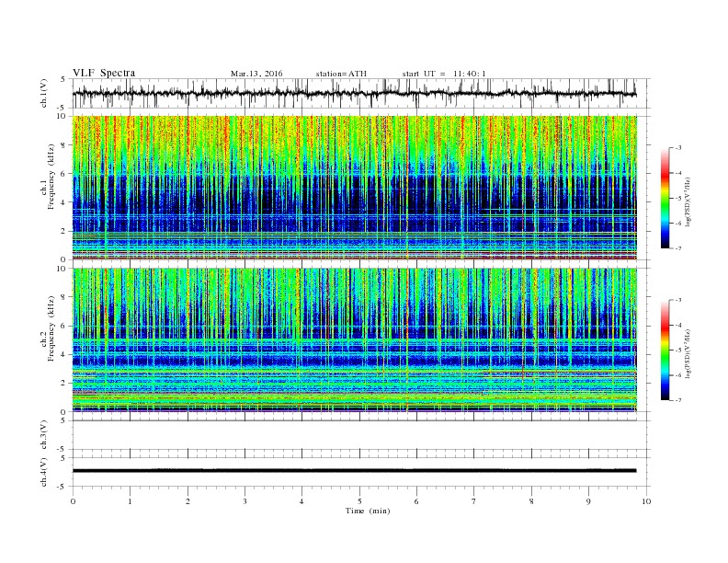
Task: Click the '5' tick on the time axis
Action: pyautogui.click(x=359, y=501)
